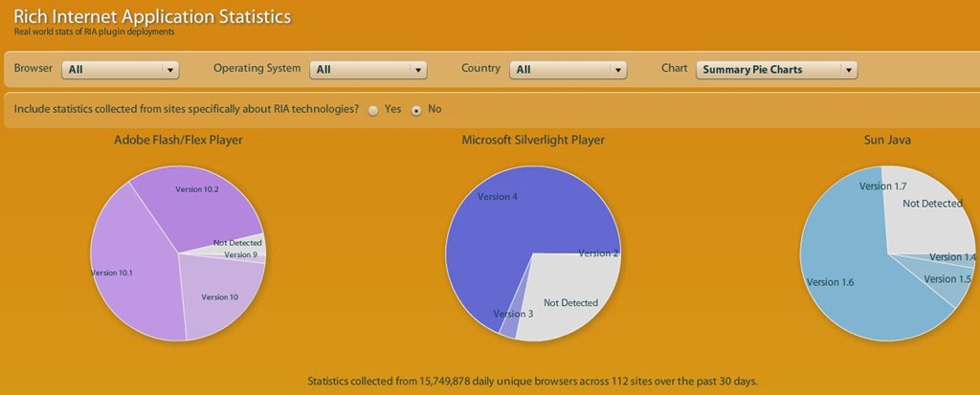This screenshot has width=980, height=395.
Task: Click Rich Internet Application Statistics heading
Action: pos(152,15)
